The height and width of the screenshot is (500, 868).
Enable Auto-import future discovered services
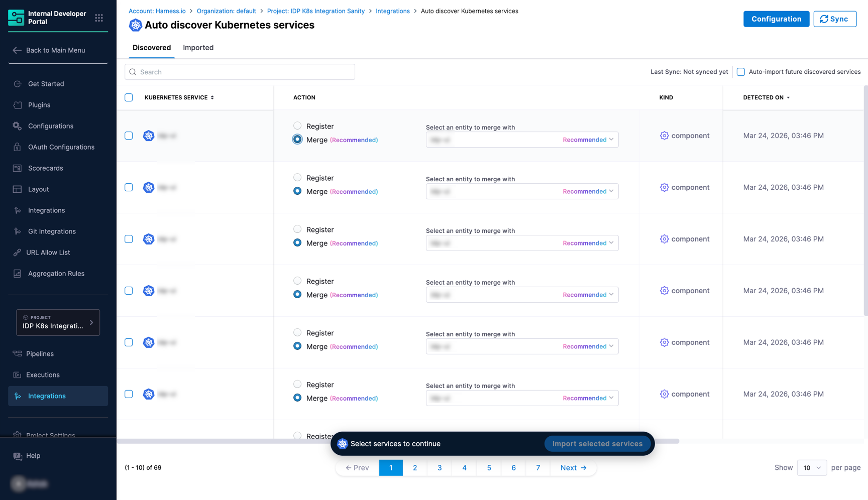coord(741,72)
